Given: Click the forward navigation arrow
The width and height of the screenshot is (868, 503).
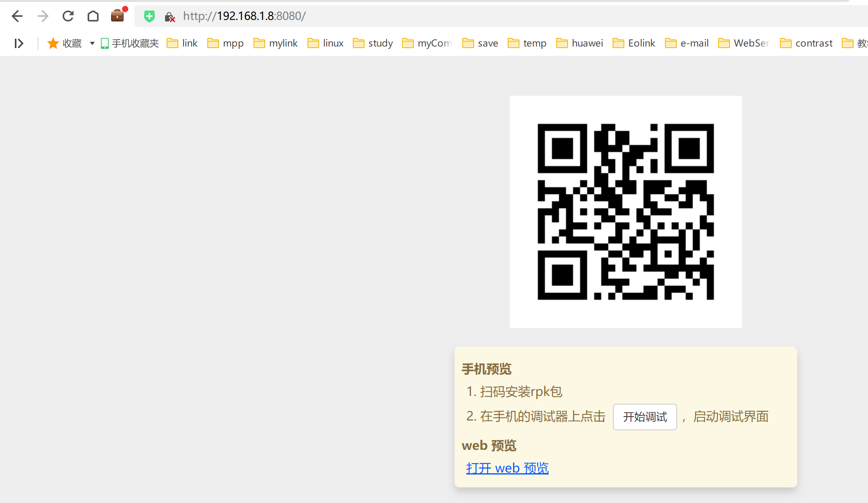Looking at the screenshot, I should pos(43,16).
